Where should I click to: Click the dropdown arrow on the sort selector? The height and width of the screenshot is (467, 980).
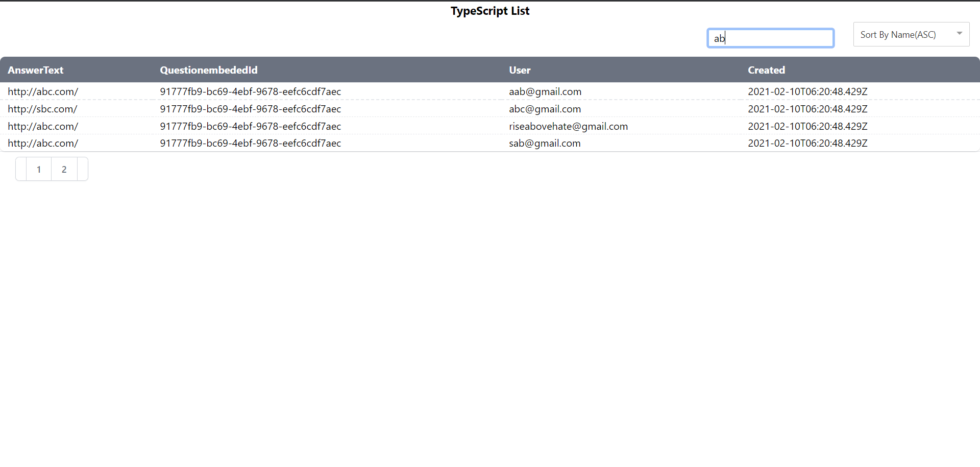959,34
